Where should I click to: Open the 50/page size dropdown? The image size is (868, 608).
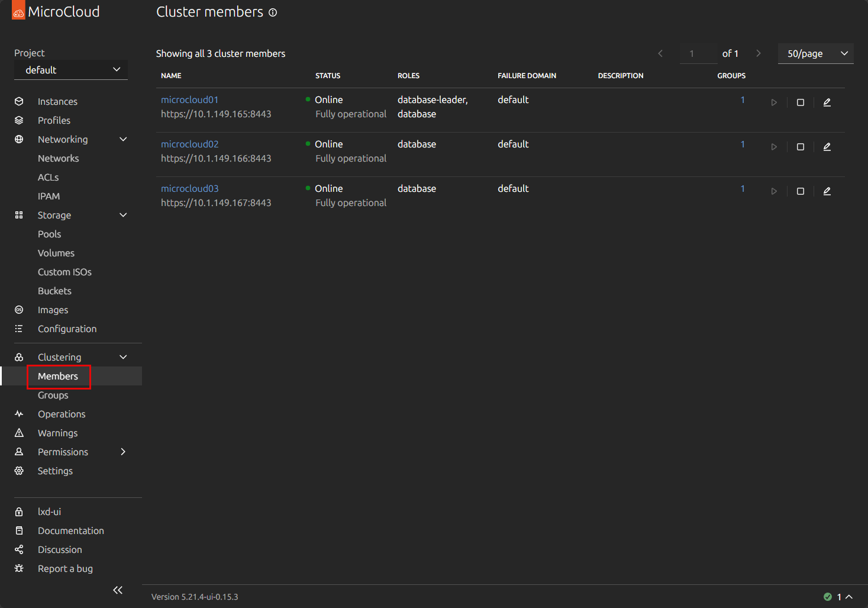pos(815,53)
